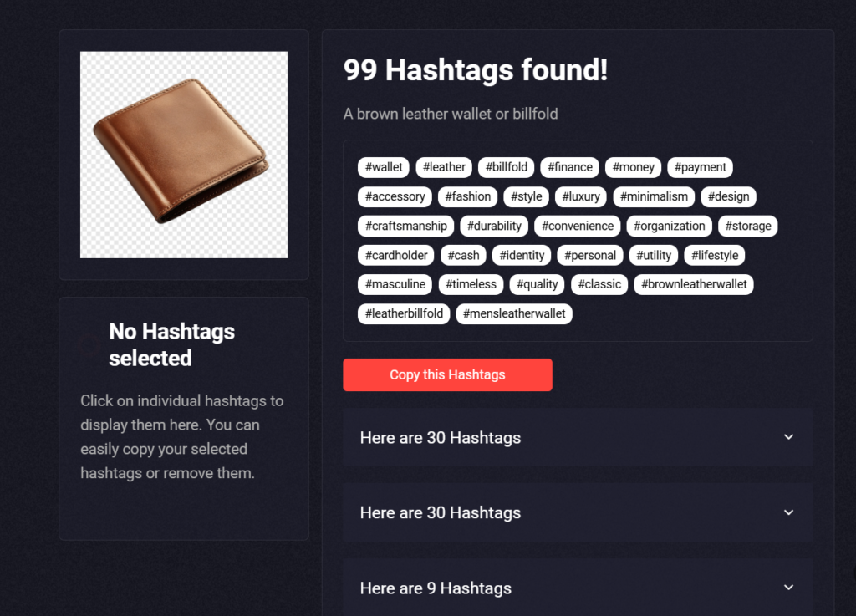Choose the #minimalism hashtag chip

coord(654,197)
